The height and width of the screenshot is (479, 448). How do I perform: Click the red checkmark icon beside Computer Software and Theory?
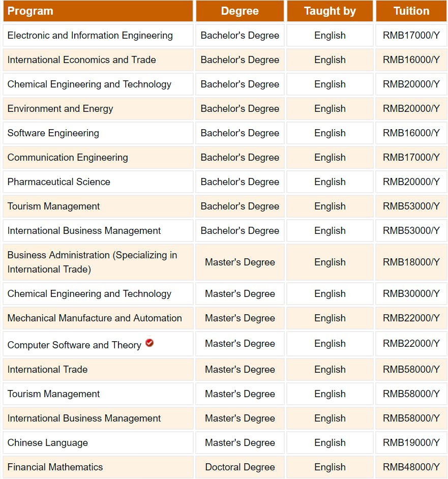point(150,343)
